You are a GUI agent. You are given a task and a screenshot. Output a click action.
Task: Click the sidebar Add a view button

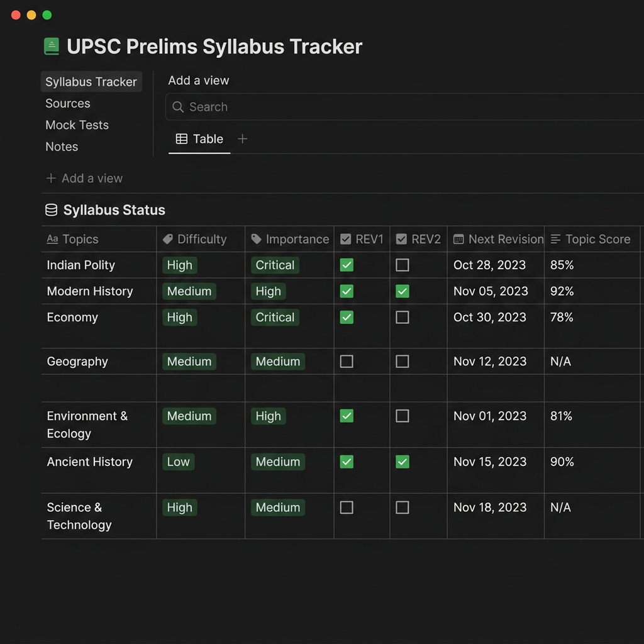tap(84, 178)
